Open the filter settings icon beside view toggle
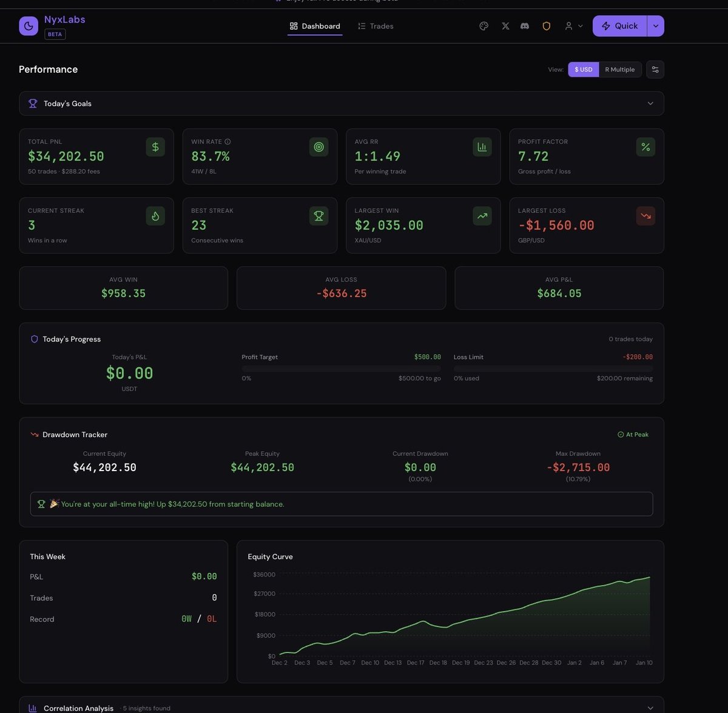This screenshot has height=713, width=728. pos(655,69)
